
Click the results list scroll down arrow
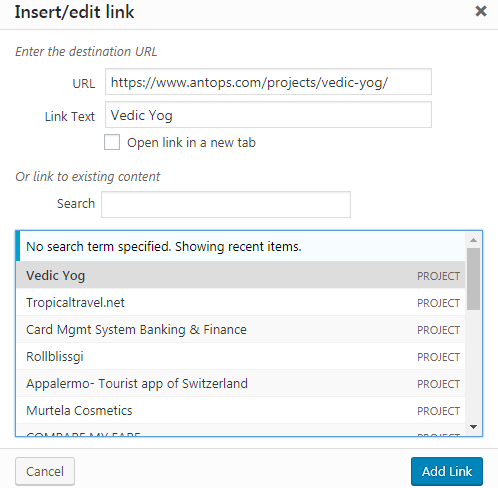point(473,427)
